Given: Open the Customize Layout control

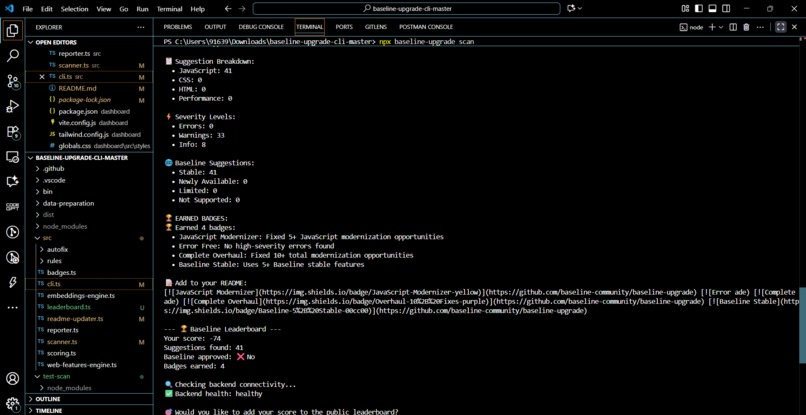Looking at the screenshot, I should [685, 9].
